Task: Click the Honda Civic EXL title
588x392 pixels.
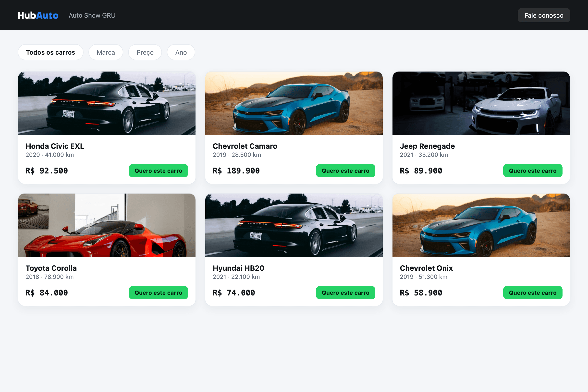Action: point(55,146)
